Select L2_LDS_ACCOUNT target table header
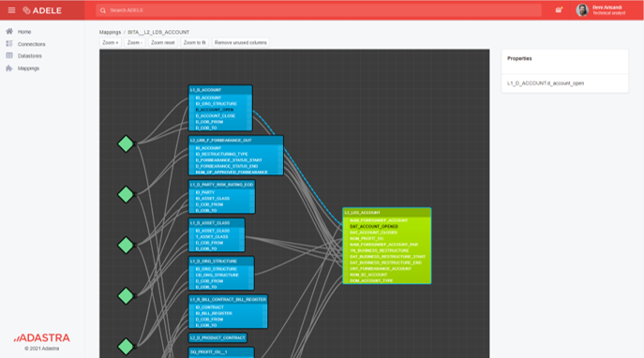The height and width of the screenshot is (358, 644). click(x=387, y=212)
